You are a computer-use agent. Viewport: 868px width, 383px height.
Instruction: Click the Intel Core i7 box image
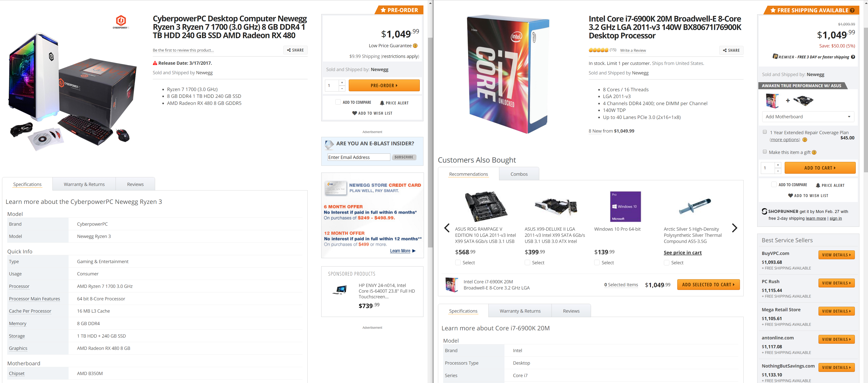point(508,74)
